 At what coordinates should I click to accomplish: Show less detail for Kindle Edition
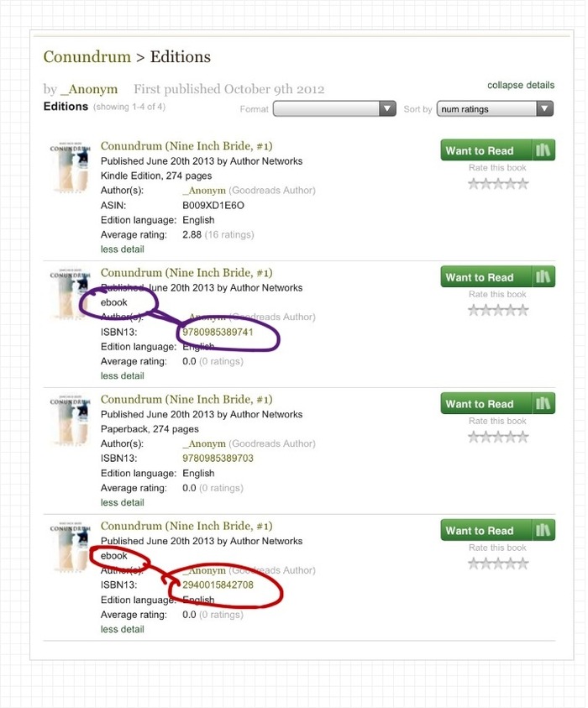[122, 249]
